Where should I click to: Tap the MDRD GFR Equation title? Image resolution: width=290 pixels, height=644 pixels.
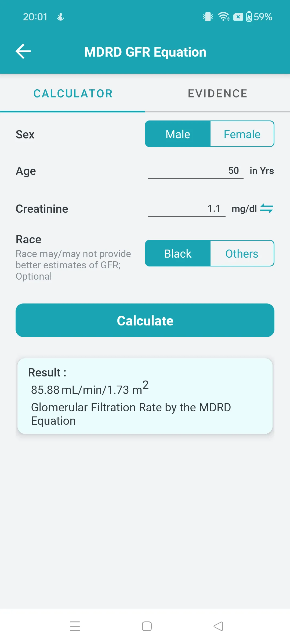click(145, 52)
